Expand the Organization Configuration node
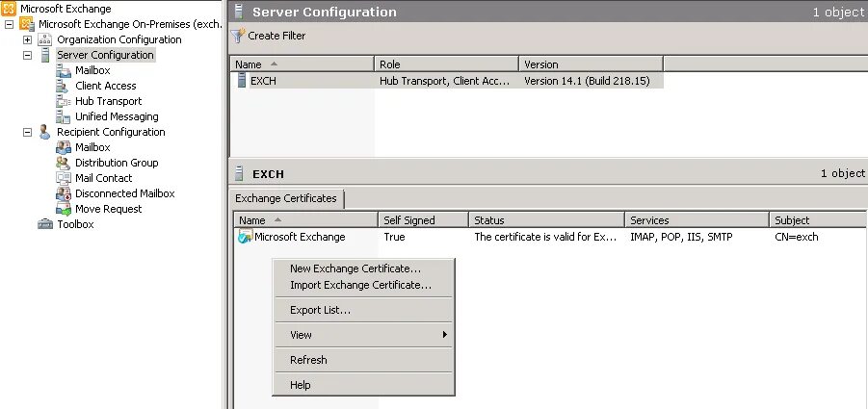 tap(27, 39)
